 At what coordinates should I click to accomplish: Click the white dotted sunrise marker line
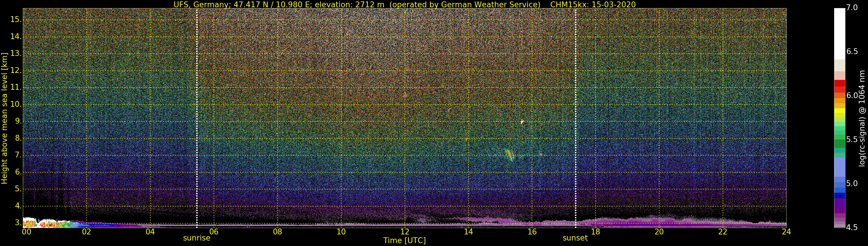click(x=197, y=118)
